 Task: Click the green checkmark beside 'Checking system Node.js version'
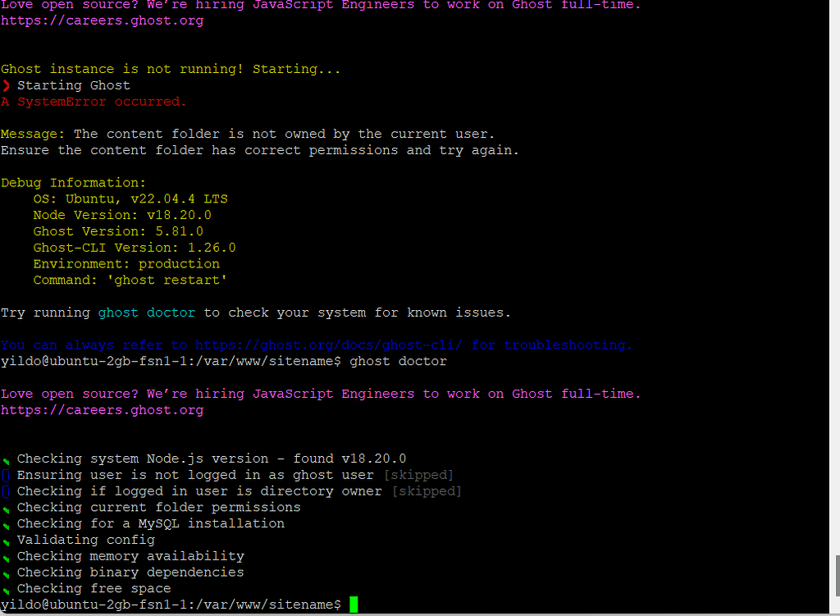click(7, 459)
